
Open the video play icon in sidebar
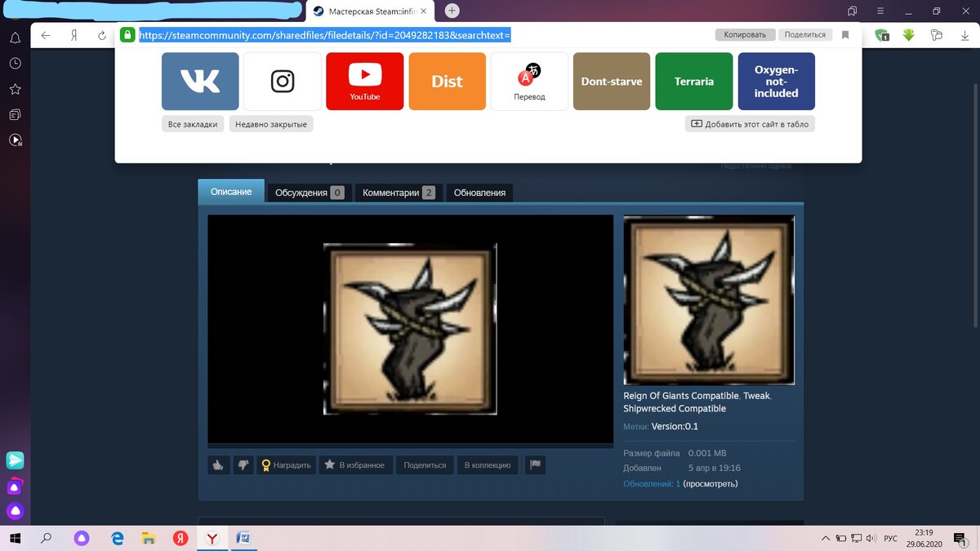(15, 140)
